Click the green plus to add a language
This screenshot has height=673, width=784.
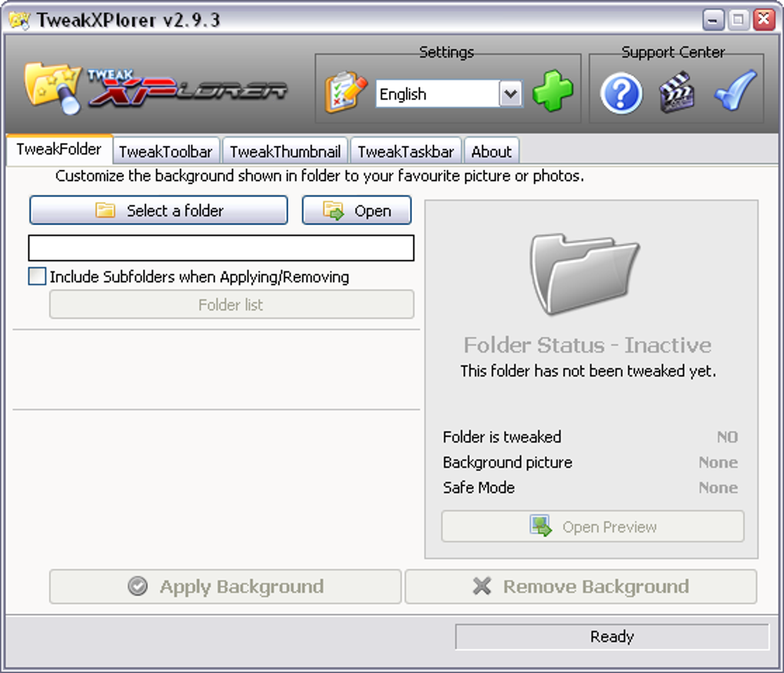coord(553,91)
